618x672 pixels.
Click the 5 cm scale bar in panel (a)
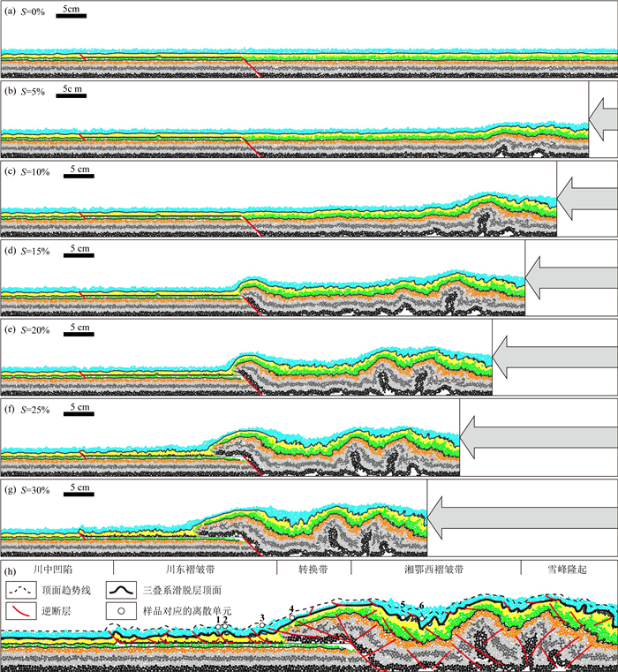tap(71, 17)
